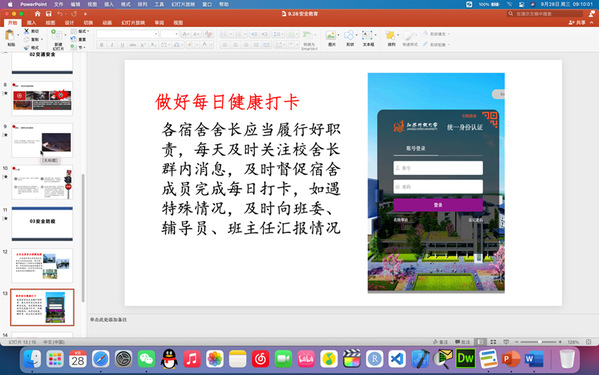Insert a picture using the 图片 icon
Image resolution: width=599 pixels, height=375 pixels.
tap(331, 36)
